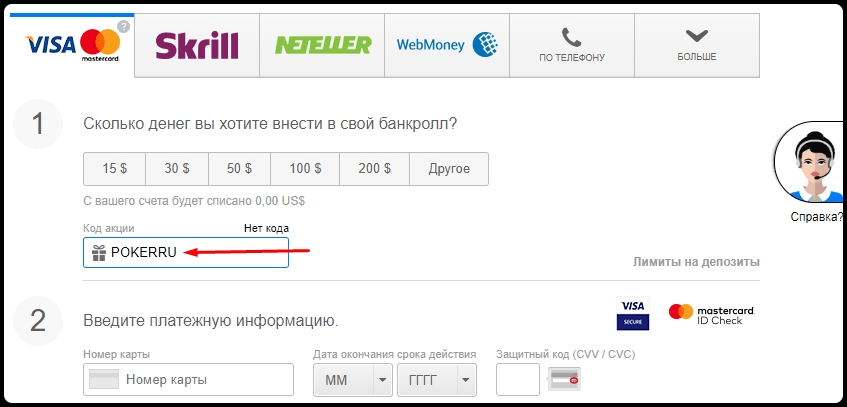847x407 pixels.
Task: Switch to the Neteller payment tab
Action: click(322, 45)
